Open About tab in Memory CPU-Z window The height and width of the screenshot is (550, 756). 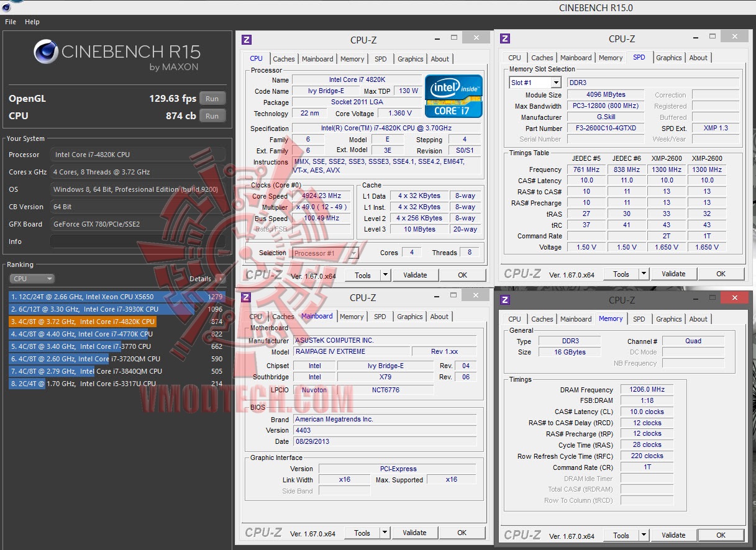click(698, 319)
